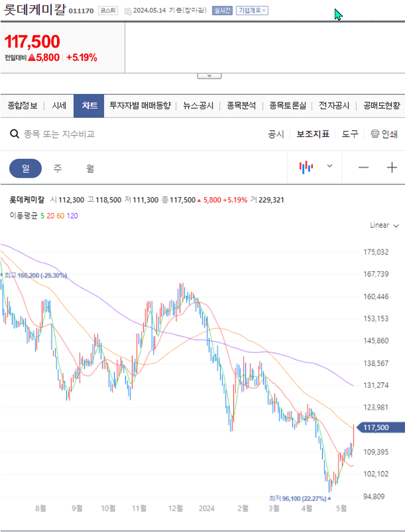Open the 기업개요 dropdown
The height and width of the screenshot is (532, 405).
click(252, 10)
